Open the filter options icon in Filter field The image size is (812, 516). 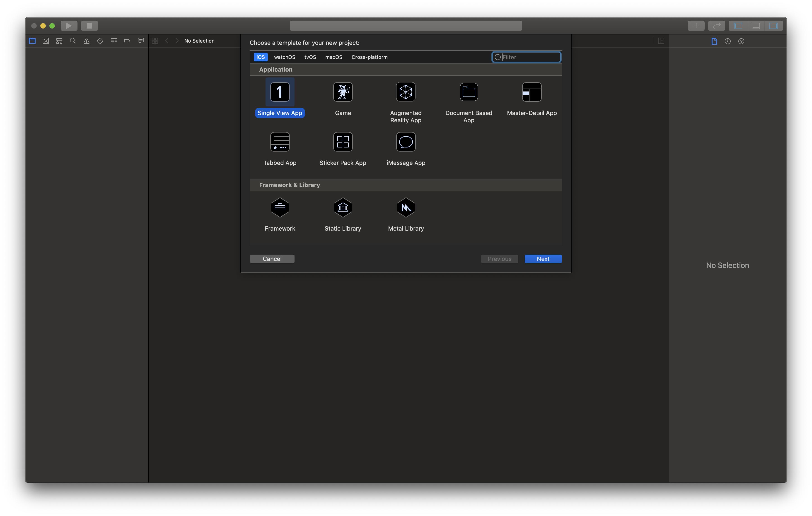point(498,57)
